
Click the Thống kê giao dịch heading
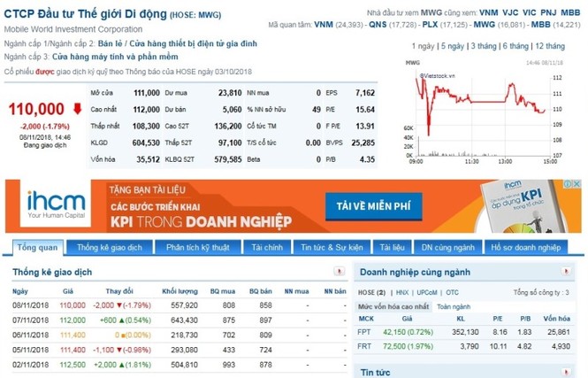[52, 272]
